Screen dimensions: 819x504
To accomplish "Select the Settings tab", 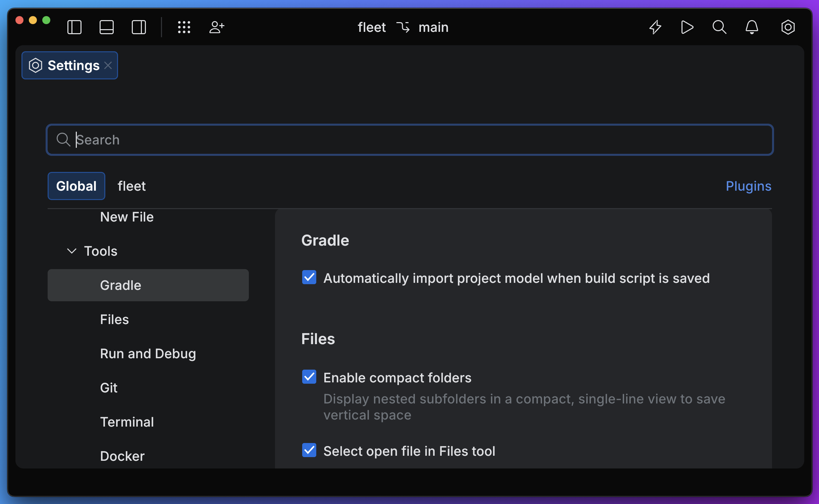I will (x=70, y=65).
